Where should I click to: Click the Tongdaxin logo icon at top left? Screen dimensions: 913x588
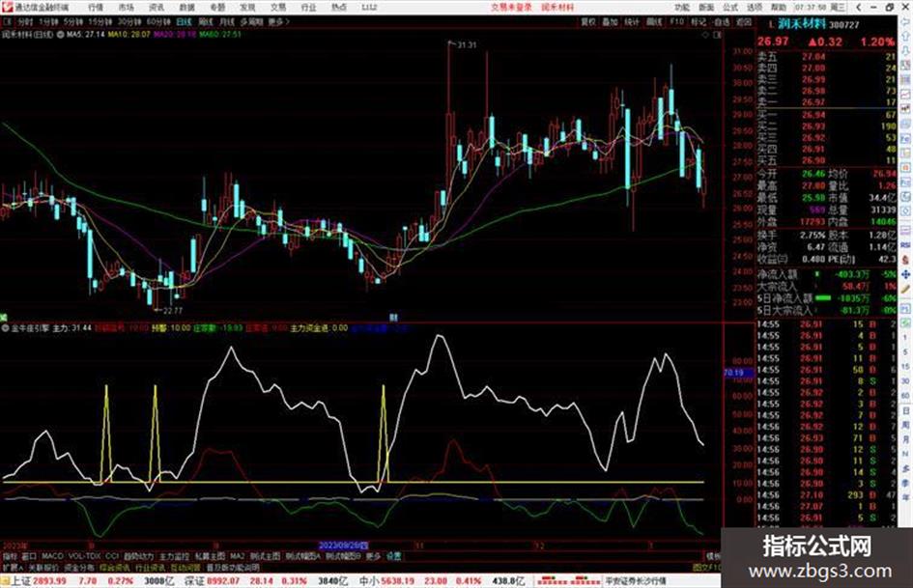pyautogui.click(x=8, y=7)
